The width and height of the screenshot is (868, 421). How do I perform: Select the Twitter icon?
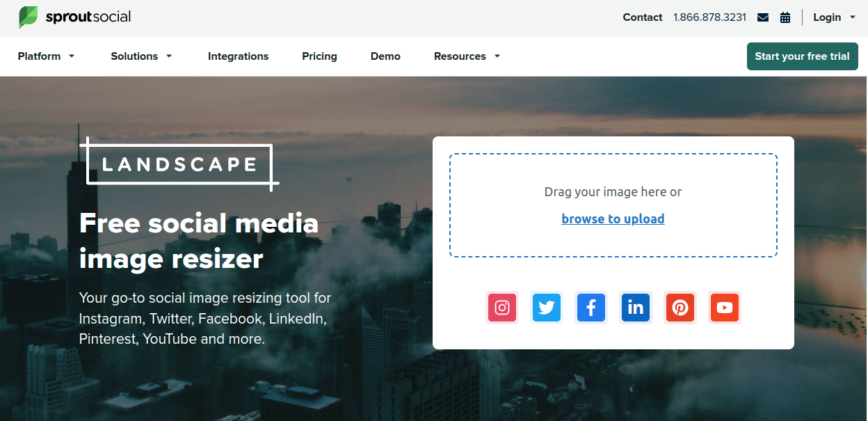click(547, 308)
